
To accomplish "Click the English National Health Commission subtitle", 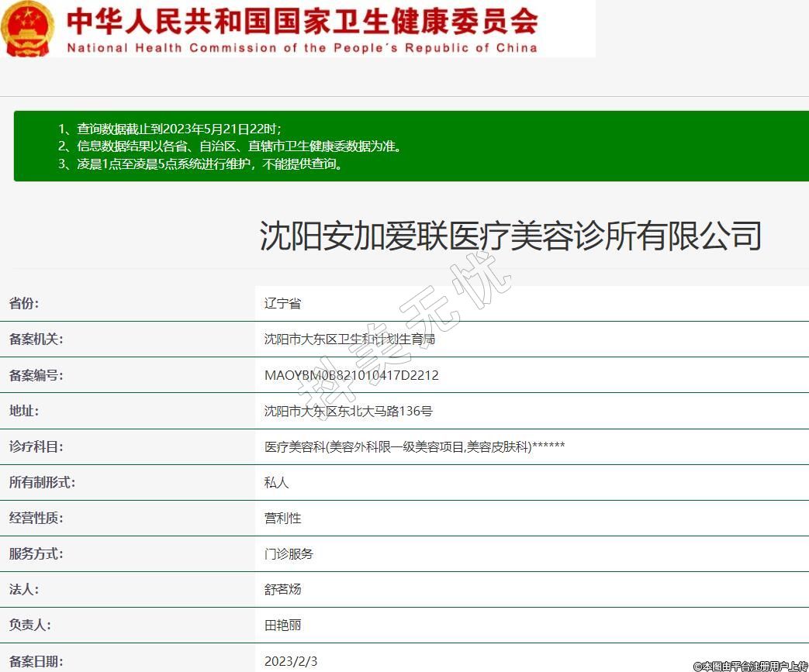I will pyautogui.click(x=302, y=48).
